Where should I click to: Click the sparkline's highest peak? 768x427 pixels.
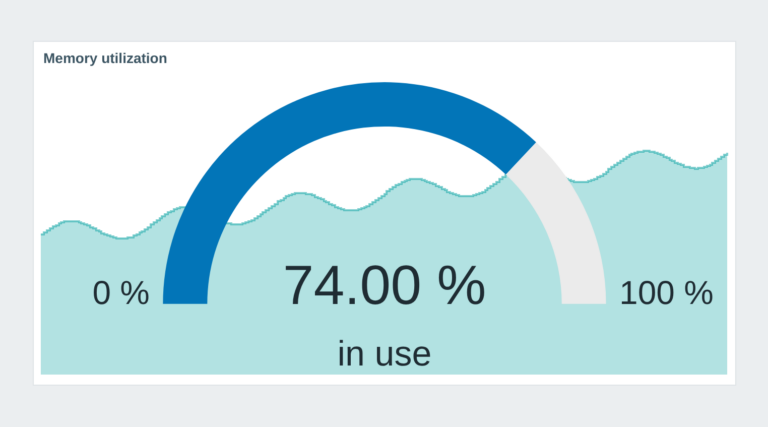point(647,151)
